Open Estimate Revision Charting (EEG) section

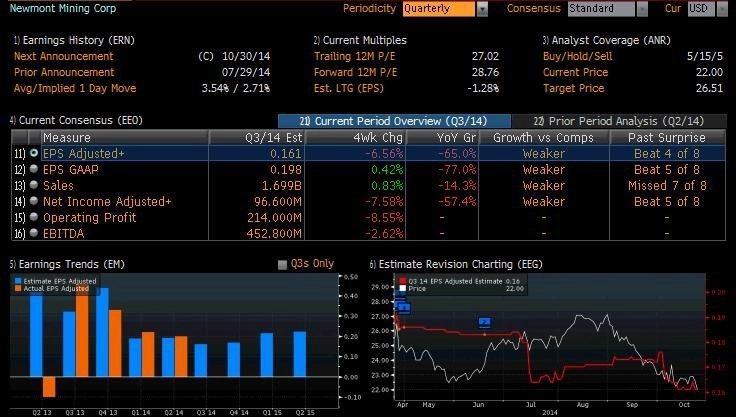pos(456,264)
